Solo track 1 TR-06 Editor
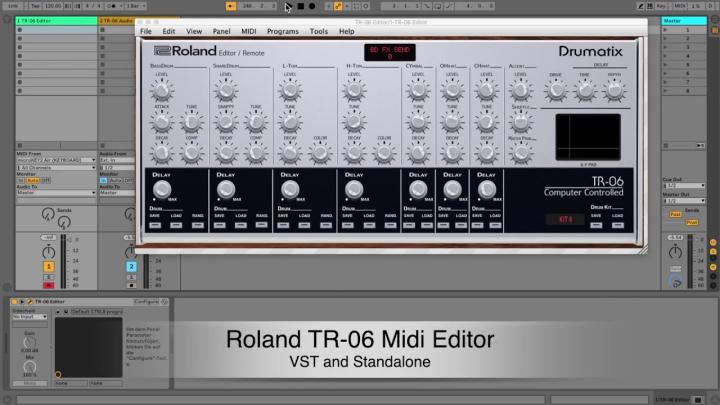720x405 pixels. click(x=49, y=277)
